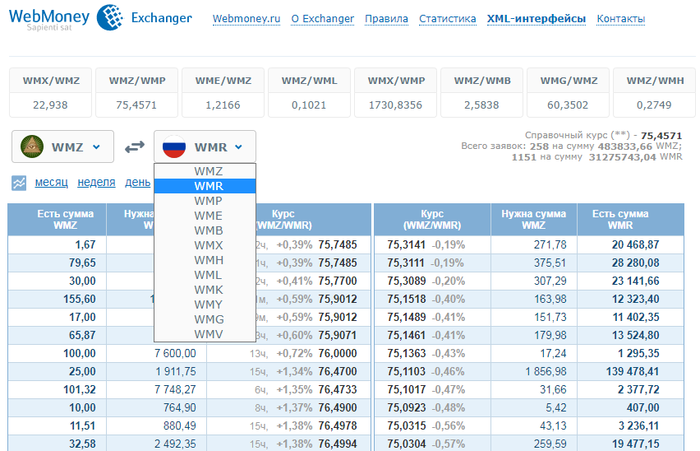This screenshot has width=700, height=451.
Task: Click the amount 155,60 cell
Action: click(79, 299)
